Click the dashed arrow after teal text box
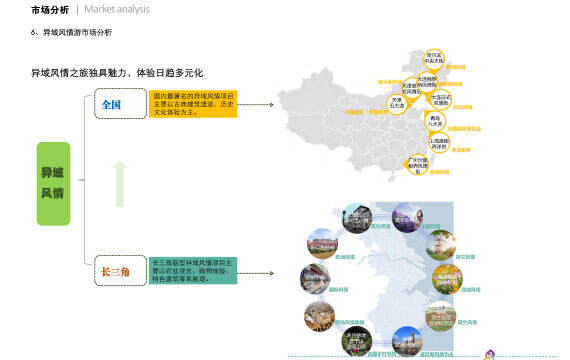 coord(256,273)
